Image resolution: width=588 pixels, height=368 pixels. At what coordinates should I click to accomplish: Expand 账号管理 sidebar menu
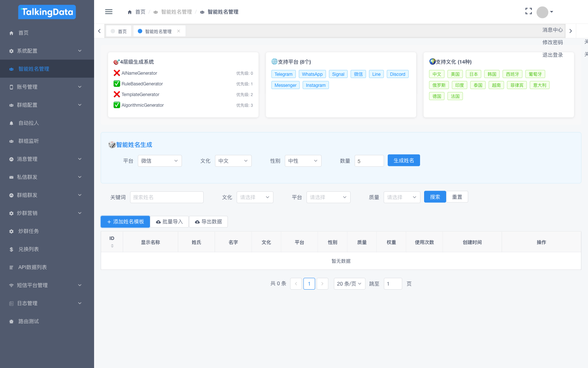(47, 87)
